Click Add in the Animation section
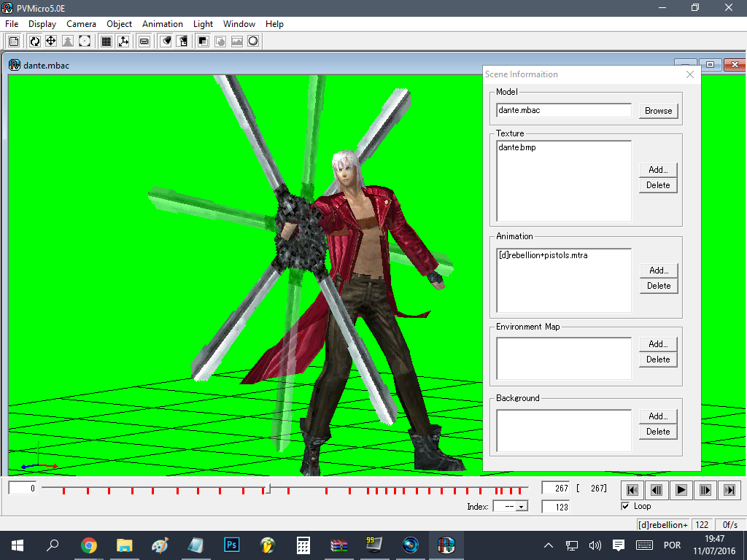Image resolution: width=747 pixels, height=560 pixels. tap(659, 271)
